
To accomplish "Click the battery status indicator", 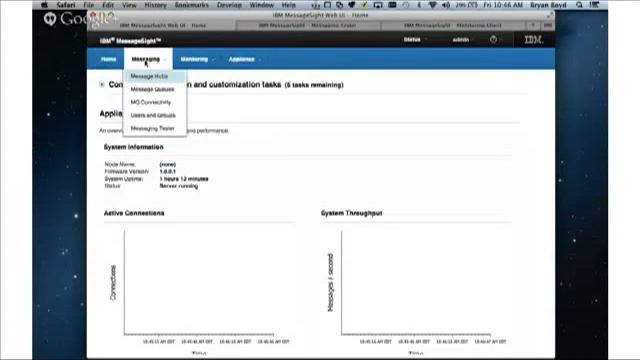I will [467, 5].
